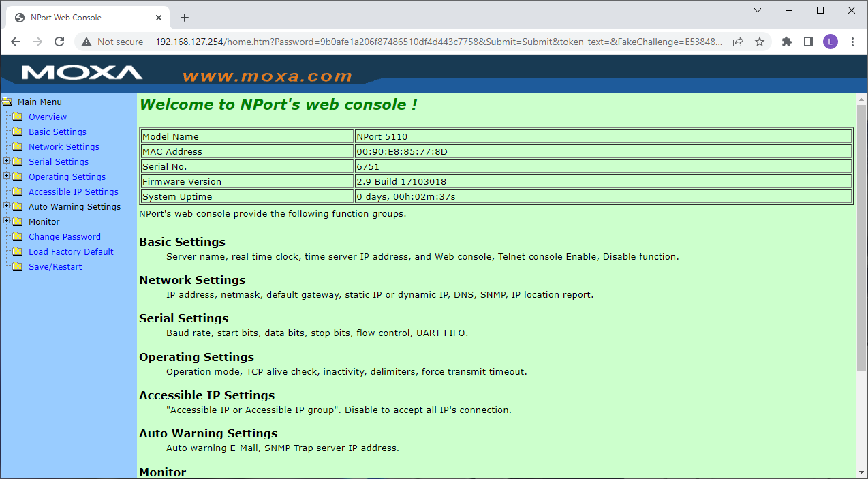Open the Save/Restart link
Screen dimensions: 868x479
55,267
